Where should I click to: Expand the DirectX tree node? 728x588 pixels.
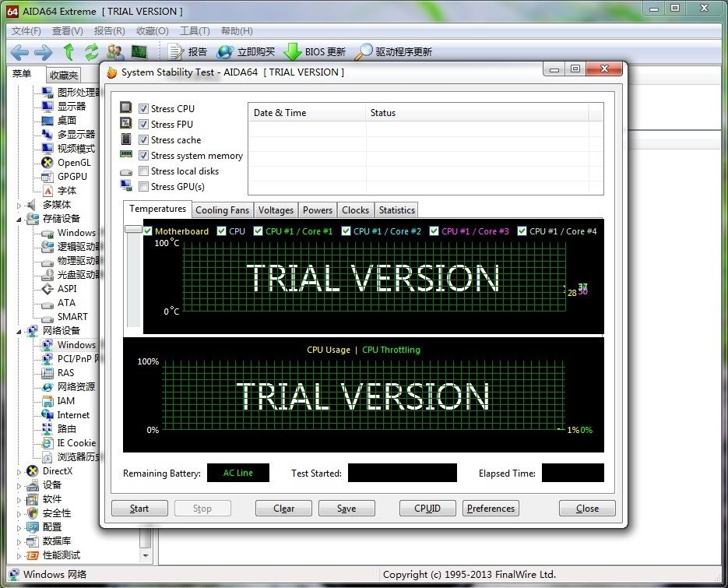tap(20, 471)
